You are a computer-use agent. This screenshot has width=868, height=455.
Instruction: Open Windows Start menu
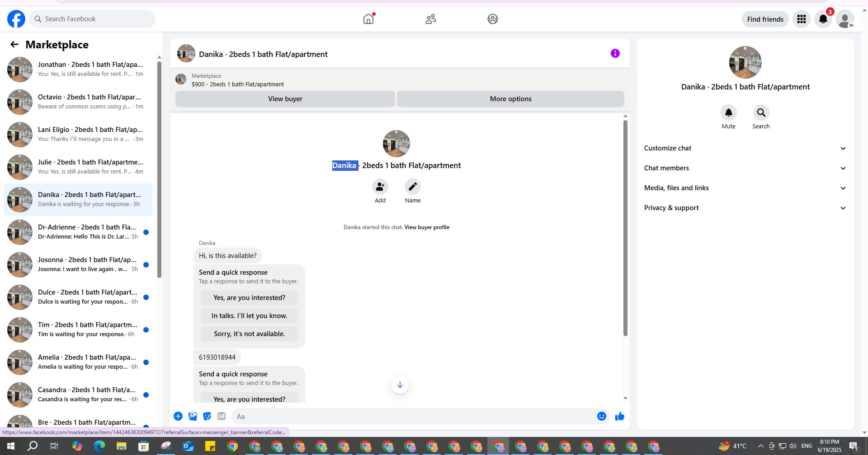click(x=11, y=446)
